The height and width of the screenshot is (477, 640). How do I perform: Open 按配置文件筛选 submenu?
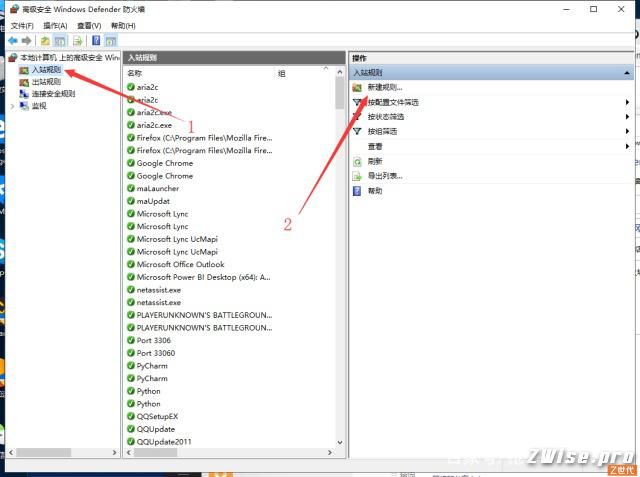393,102
